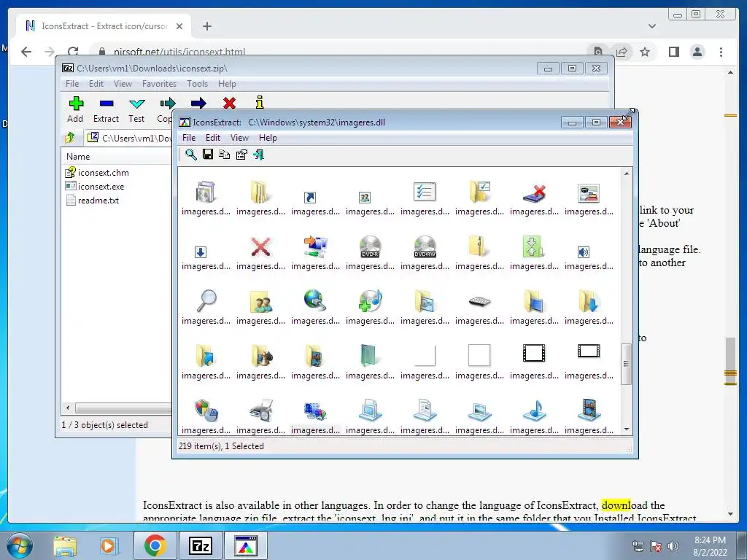This screenshot has height=560, width=747.
Task: Select the folder with chess pieces icon
Action: point(260,356)
